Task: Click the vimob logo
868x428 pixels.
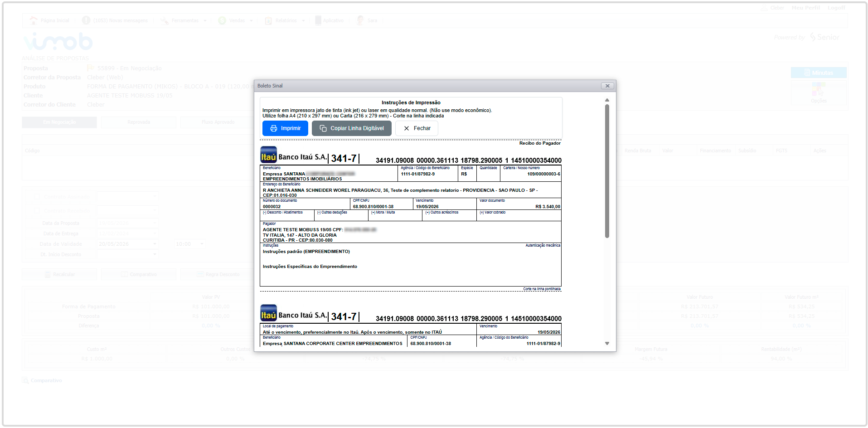Action: (58, 42)
